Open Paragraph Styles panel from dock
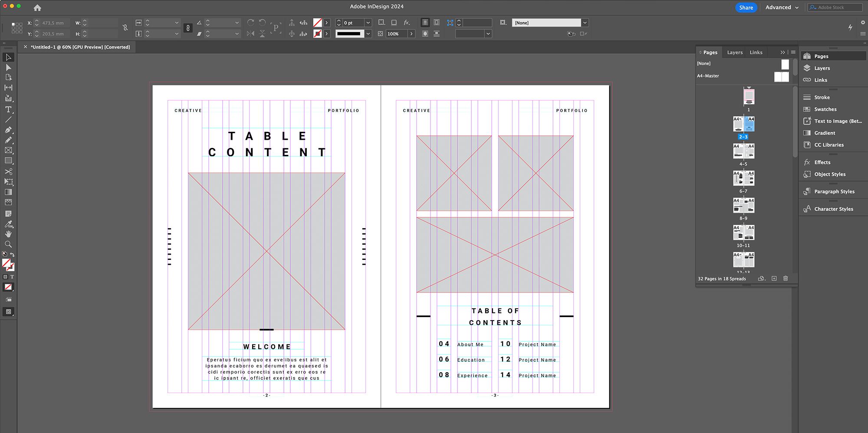 834,191
